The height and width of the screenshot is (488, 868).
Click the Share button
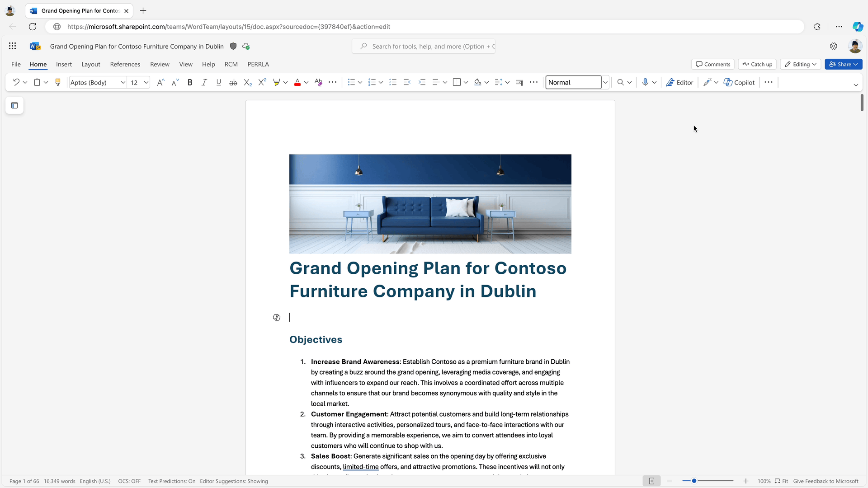844,64
